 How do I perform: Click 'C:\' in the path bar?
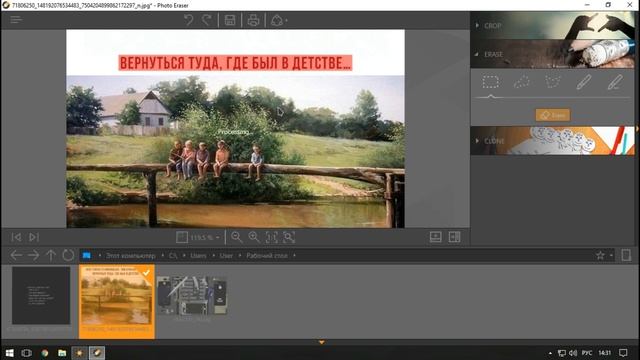(173, 256)
